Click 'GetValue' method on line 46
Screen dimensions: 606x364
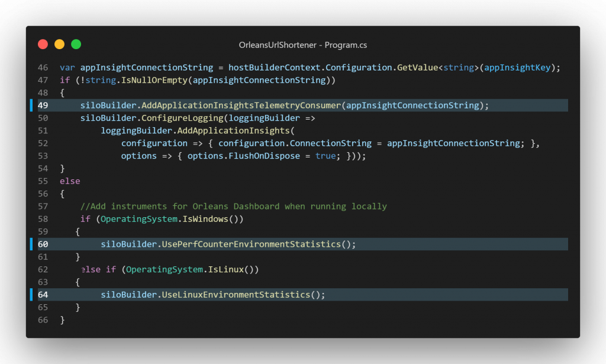tap(417, 67)
